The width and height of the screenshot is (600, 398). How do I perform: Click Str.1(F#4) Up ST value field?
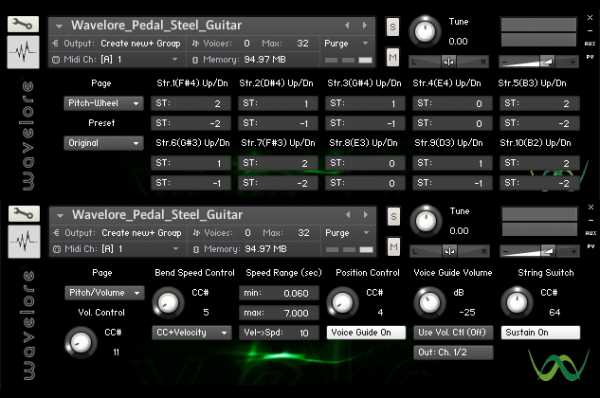tap(191, 103)
